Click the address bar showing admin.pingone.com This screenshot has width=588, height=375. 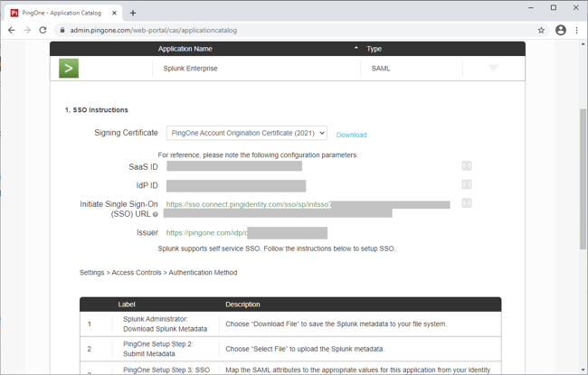[x=271, y=30]
